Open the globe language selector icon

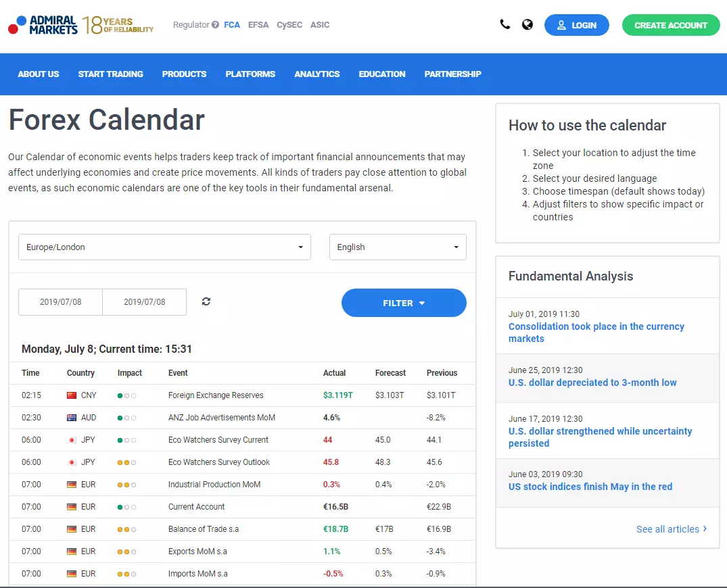point(527,24)
